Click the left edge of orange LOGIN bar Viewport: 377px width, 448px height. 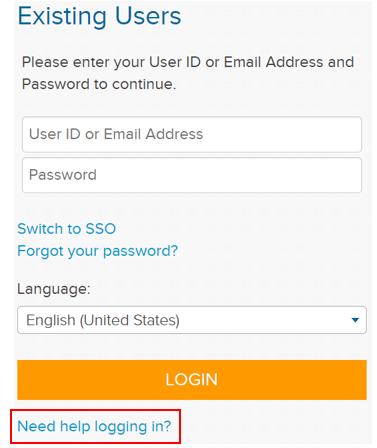click(x=21, y=380)
